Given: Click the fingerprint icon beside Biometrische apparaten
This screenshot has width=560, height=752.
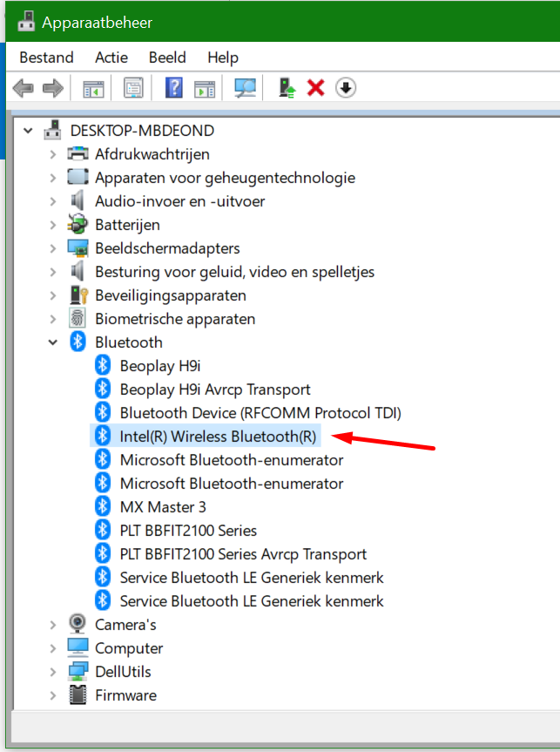Looking at the screenshot, I should (x=78, y=318).
